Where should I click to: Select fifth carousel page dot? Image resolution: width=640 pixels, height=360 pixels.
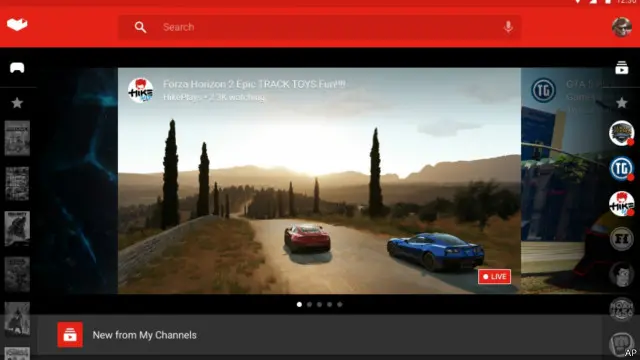(x=340, y=304)
